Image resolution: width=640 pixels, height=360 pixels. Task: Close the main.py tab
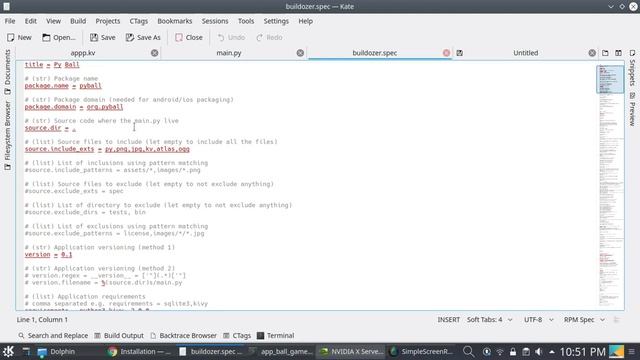coord(300,53)
